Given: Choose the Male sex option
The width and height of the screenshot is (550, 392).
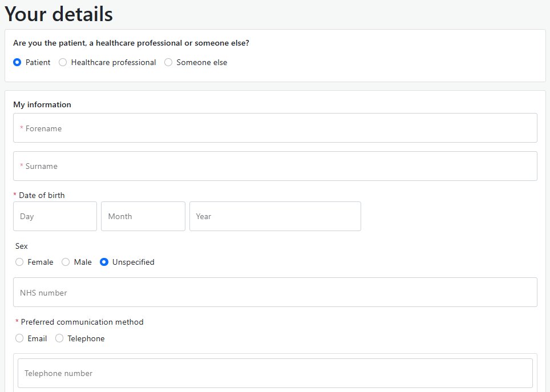Looking at the screenshot, I should (66, 262).
